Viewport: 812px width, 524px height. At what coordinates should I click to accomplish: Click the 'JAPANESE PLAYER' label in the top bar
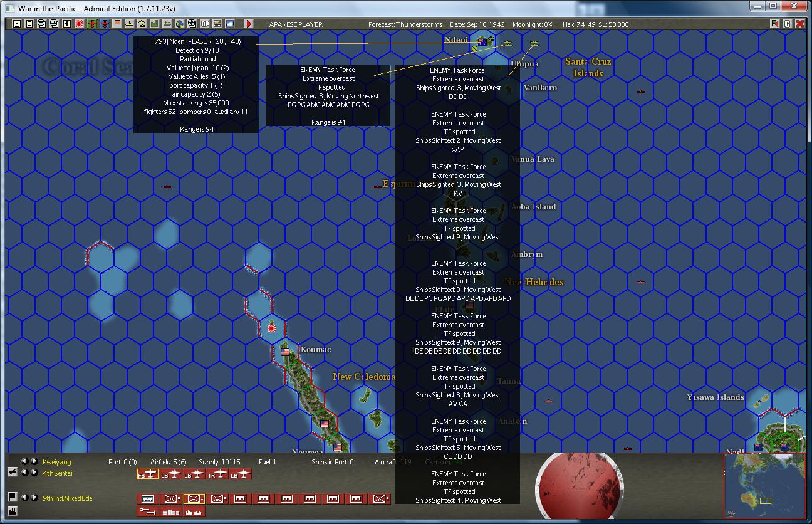[x=295, y=24]
